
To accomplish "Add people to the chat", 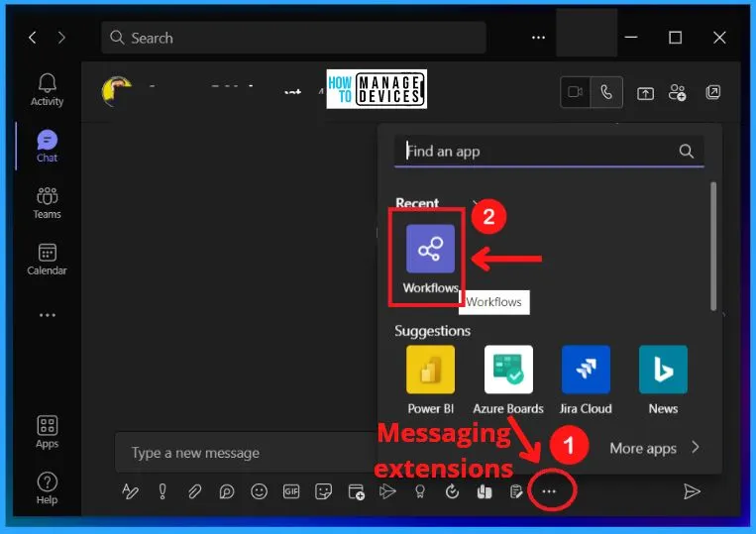I will (677, 92).
